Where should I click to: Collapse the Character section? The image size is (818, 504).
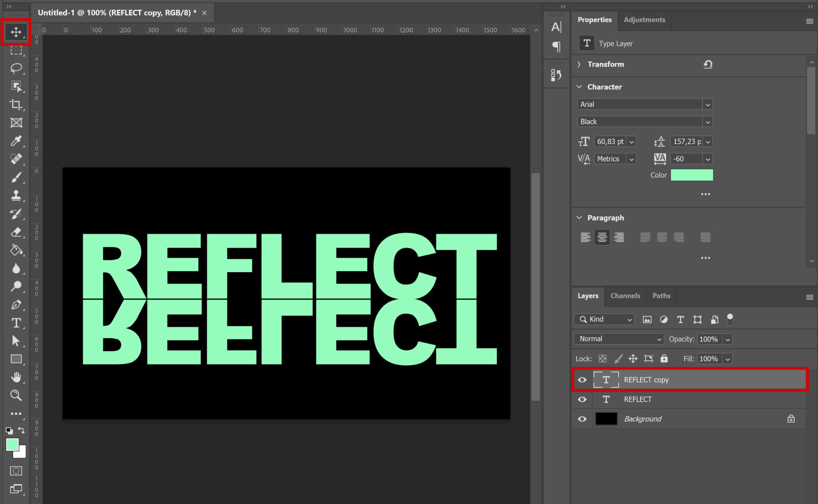tap(579, 87)
